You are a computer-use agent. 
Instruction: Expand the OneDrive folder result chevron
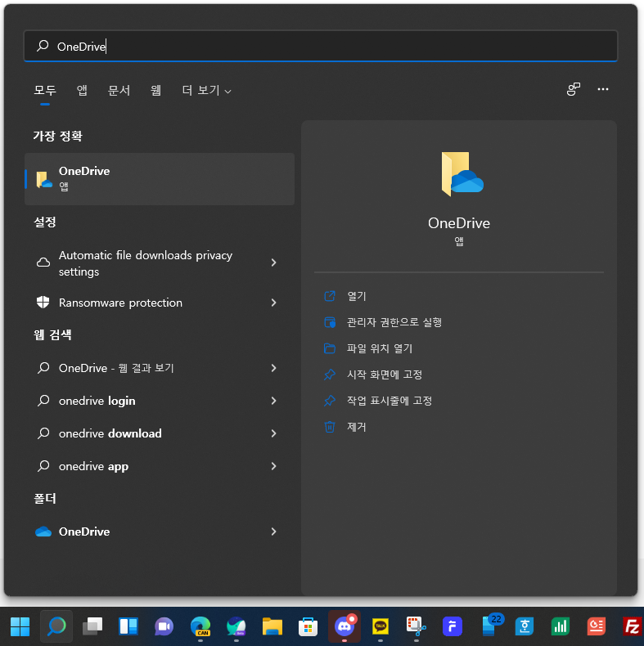pyautogui.click(x=274, y=532)
